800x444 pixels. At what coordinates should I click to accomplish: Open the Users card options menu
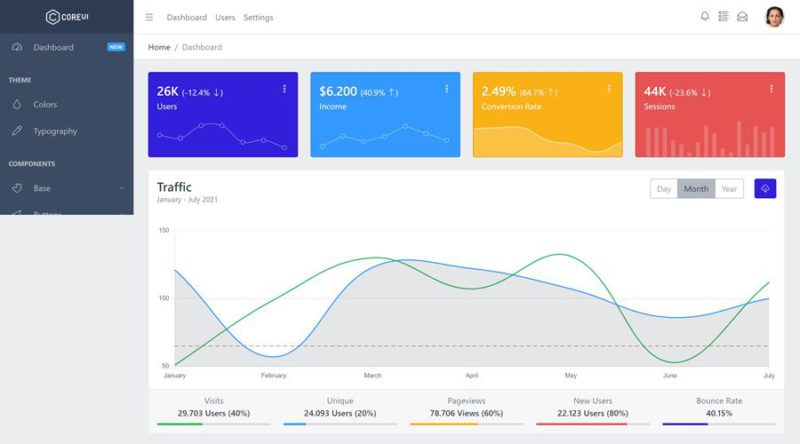click(284, 89)
